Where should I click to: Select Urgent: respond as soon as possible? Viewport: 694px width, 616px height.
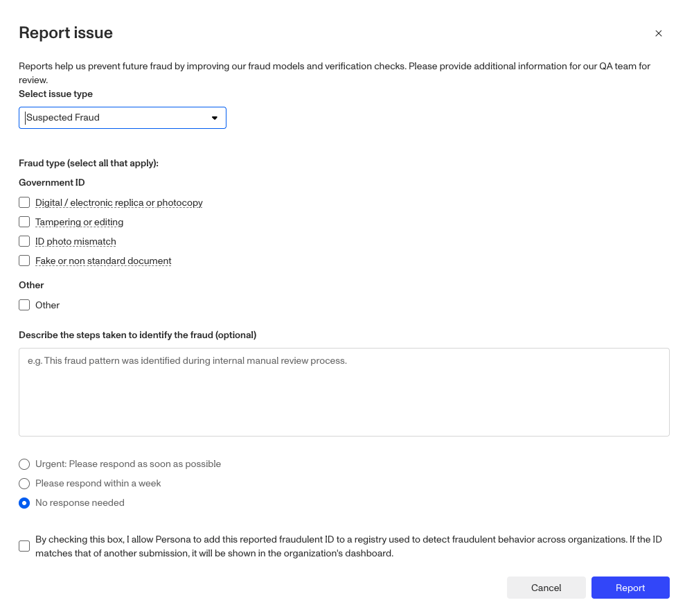(x=24, y=464)
